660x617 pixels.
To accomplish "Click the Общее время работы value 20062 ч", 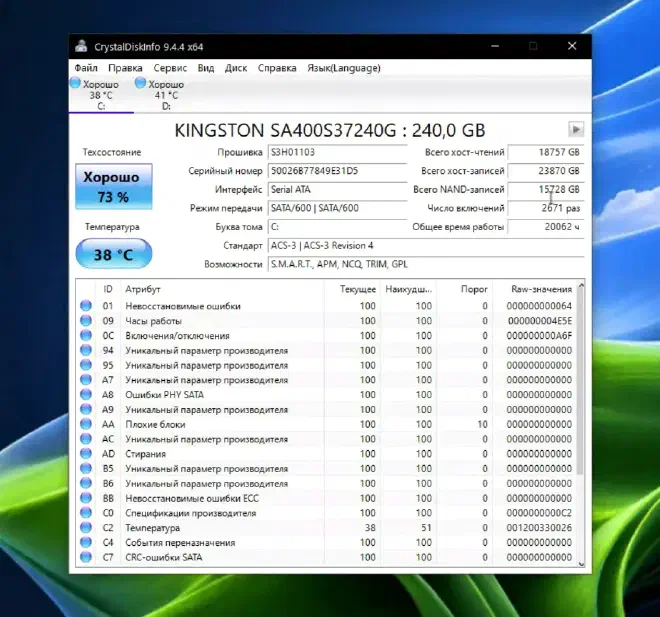I will (x=546, y=227).
